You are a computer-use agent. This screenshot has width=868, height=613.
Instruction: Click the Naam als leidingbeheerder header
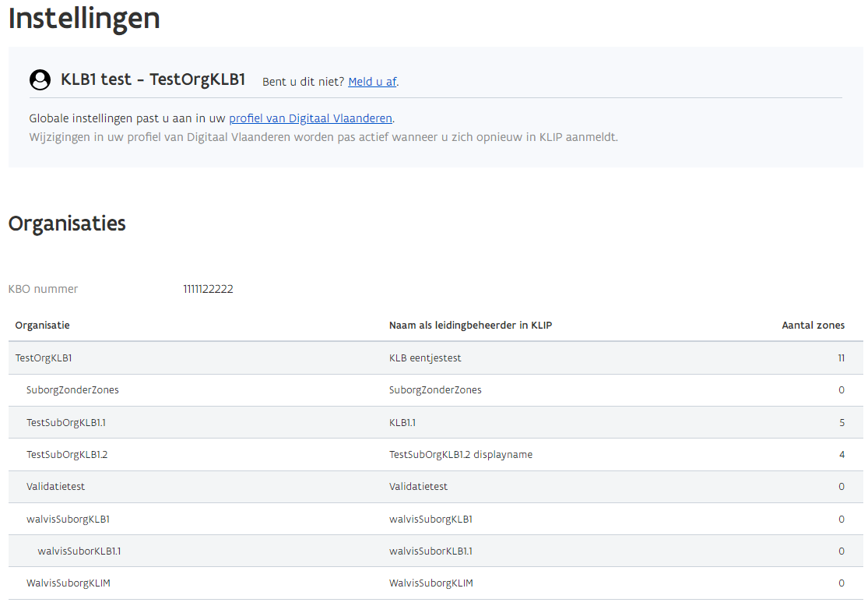[x=469, y=325]
